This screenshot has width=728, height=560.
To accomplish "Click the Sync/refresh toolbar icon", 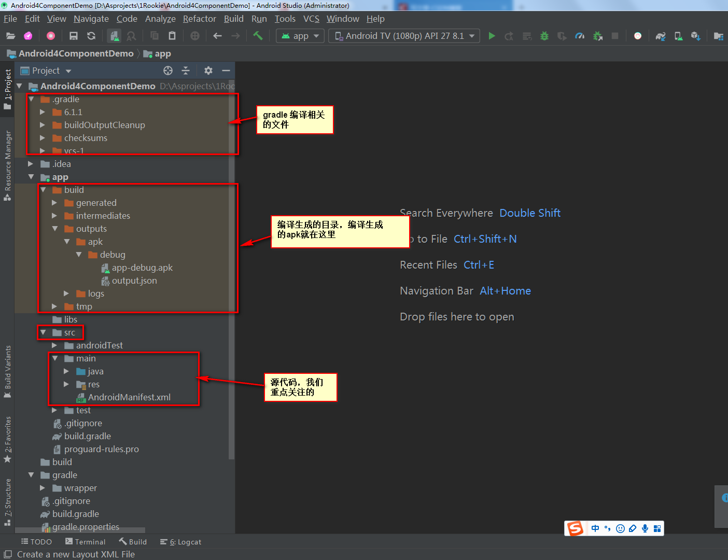I will coord(91,36).
